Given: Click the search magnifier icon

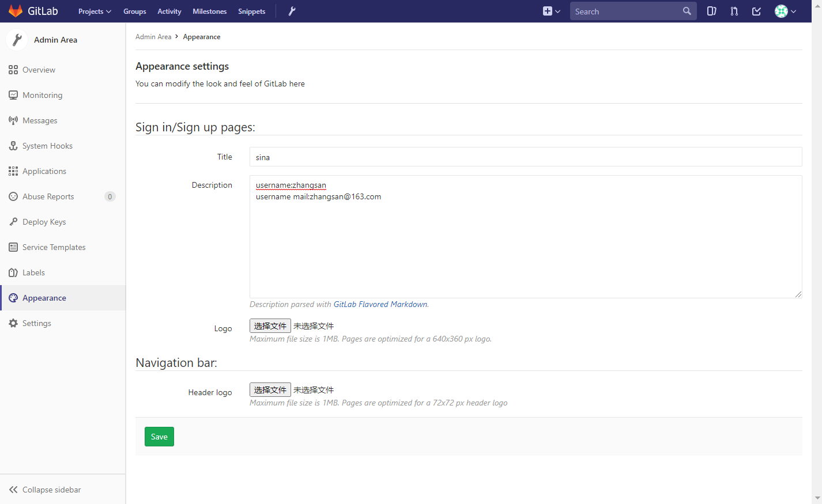Looking at the screenshot, I should point(687,11).
